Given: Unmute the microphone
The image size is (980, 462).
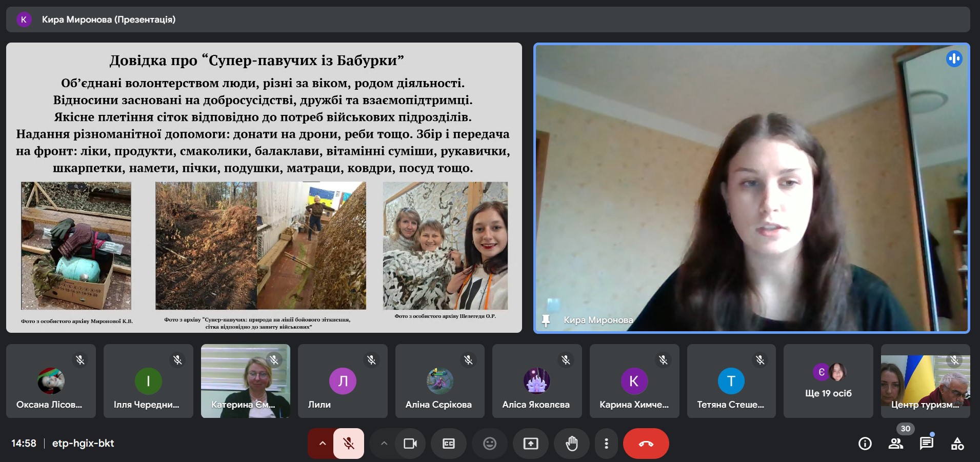Looking at the screenshot, I should pos(349,444).
